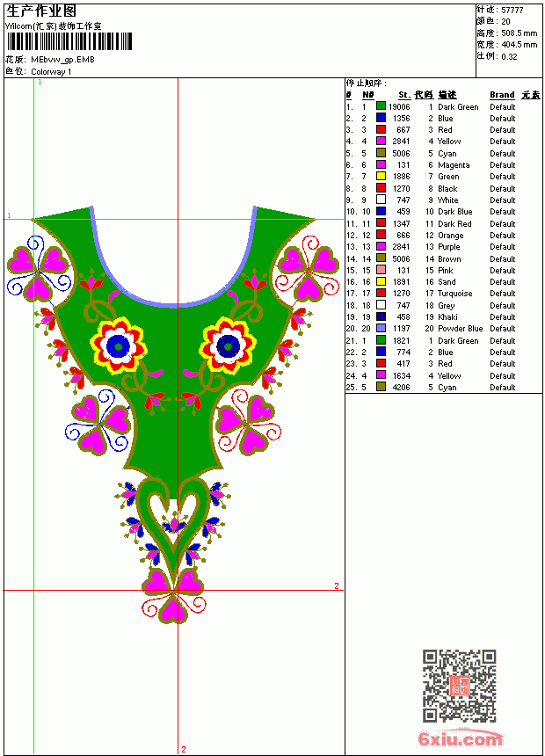Click the QR code image

460,686
